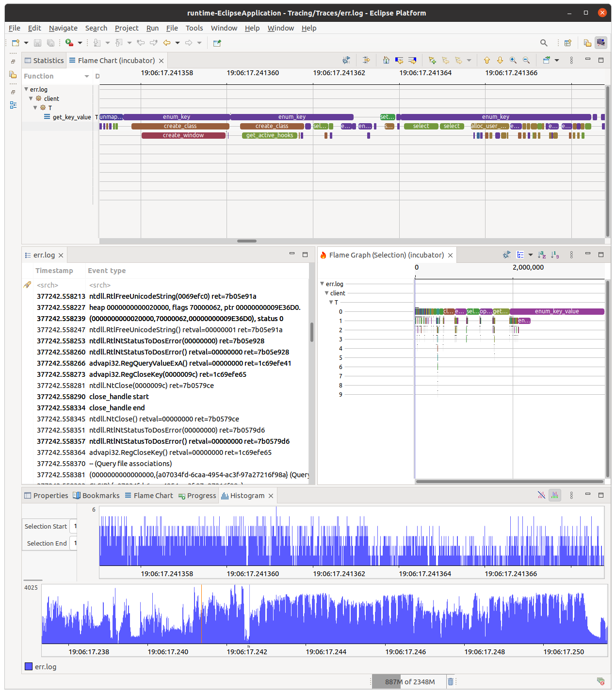Click the New wizard toolbar icon
This screenshot has height=694, width=616.
(16, 43)
